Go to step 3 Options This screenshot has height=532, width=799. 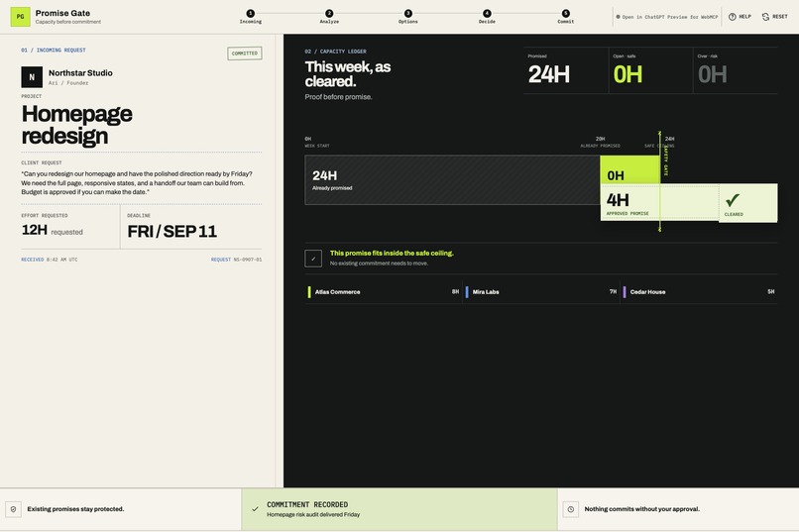pos(408,16)
